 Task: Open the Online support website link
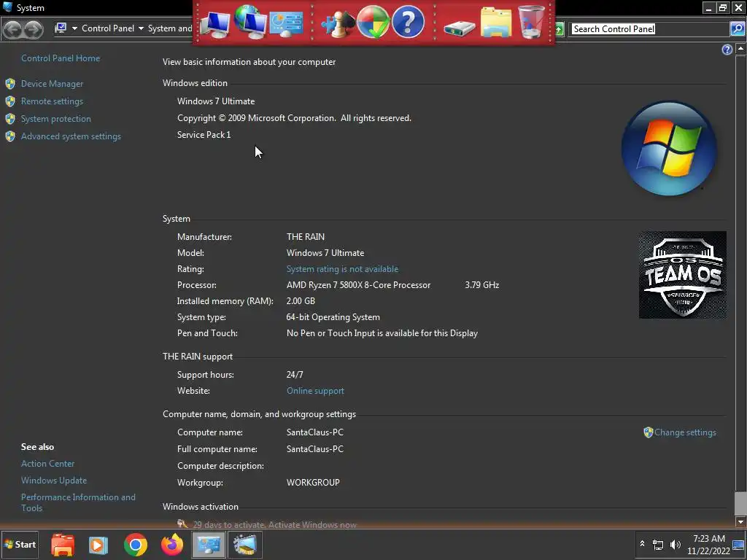pyautogui.click(x=315, y=391)
